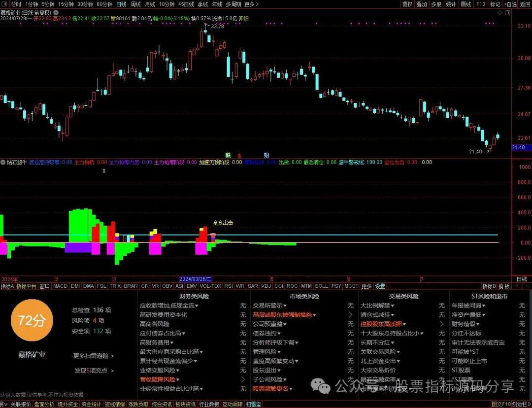Expand the 高财务费用 dropdown arrow

pyautogui.click(x=172, y=342)
